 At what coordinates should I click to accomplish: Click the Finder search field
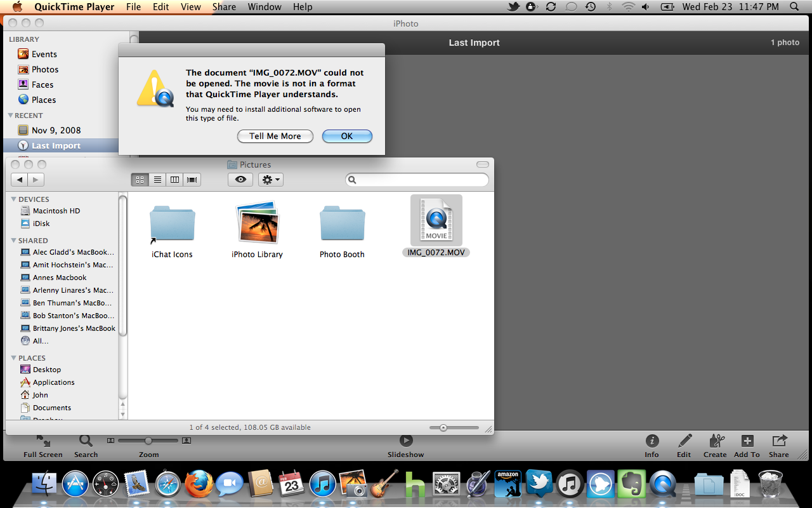(x=417, y=180)
